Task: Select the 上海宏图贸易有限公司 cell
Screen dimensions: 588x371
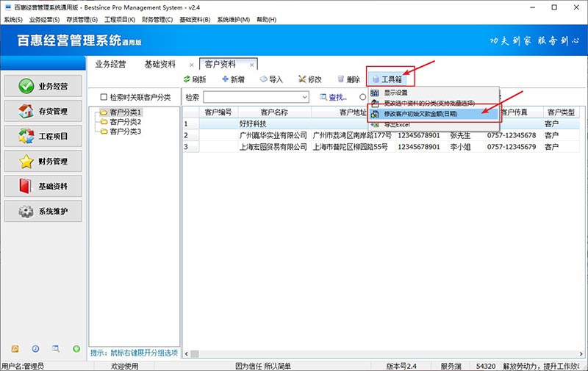Action: coord(273,147)
